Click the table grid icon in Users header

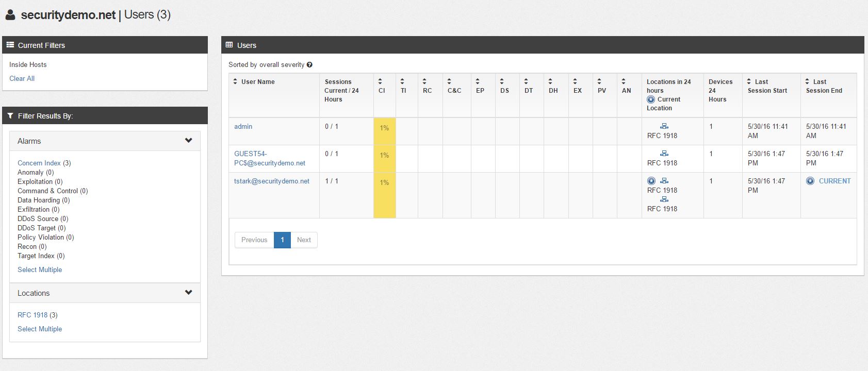click(230, 45)
